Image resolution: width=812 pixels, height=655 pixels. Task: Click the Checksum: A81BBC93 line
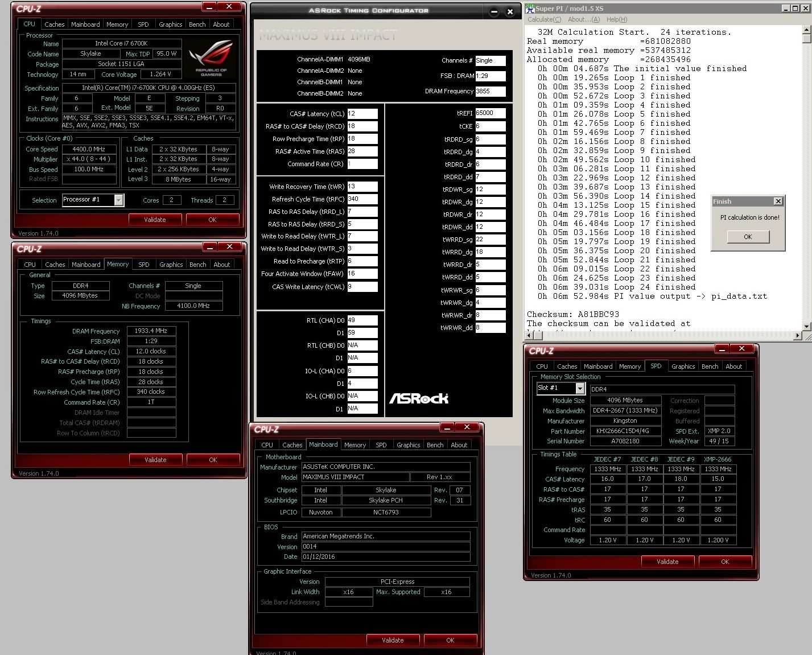coord(573,314)
